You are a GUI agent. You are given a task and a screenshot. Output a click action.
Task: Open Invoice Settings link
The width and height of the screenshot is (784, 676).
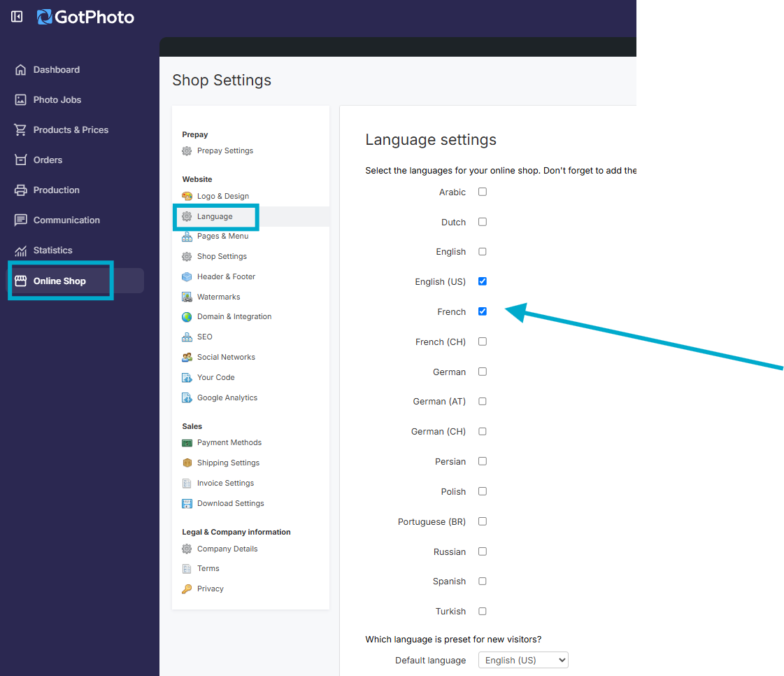[225, 483]
